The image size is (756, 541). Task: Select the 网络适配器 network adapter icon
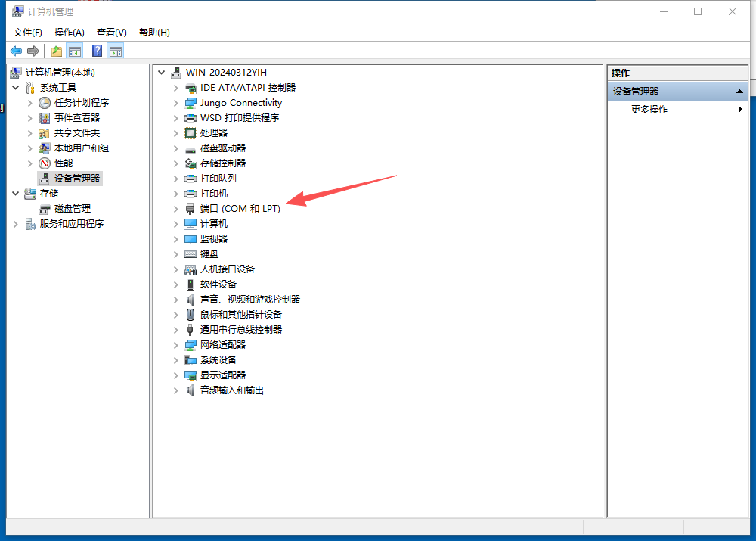pos(191,345)
